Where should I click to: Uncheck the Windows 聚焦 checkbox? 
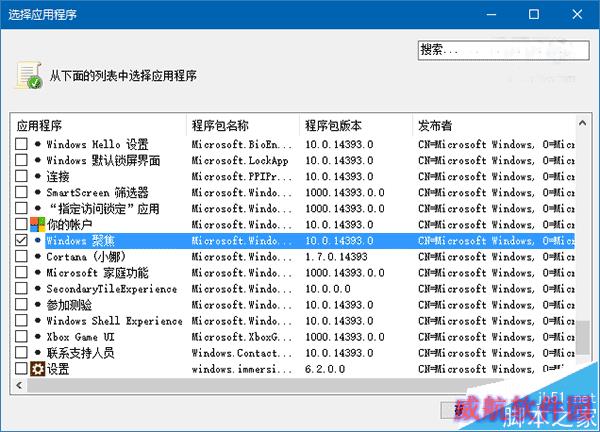pyautogui.click(x=21, y=240)
